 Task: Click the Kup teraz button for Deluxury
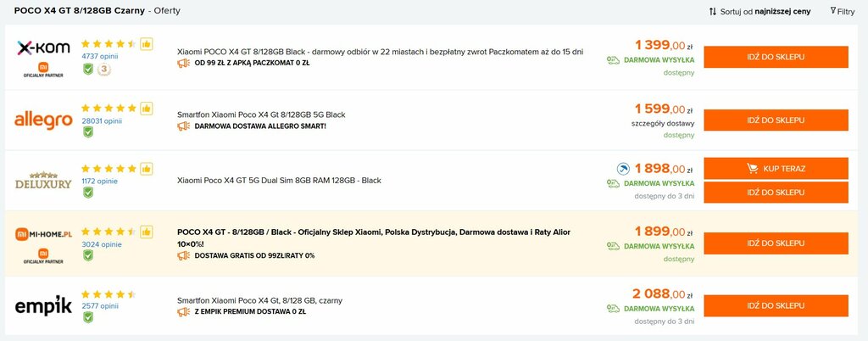pyautogui.click(x=776, y=168)
